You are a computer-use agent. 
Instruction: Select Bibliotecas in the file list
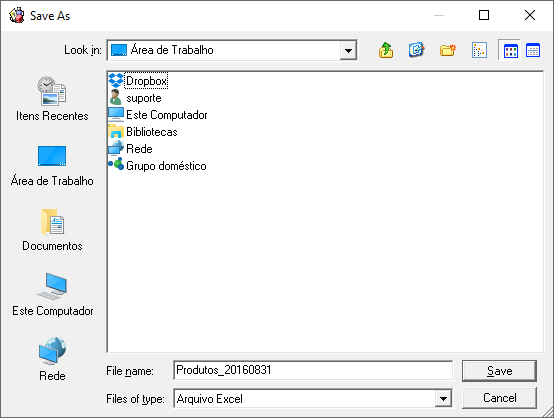click(x=143, y=132)
